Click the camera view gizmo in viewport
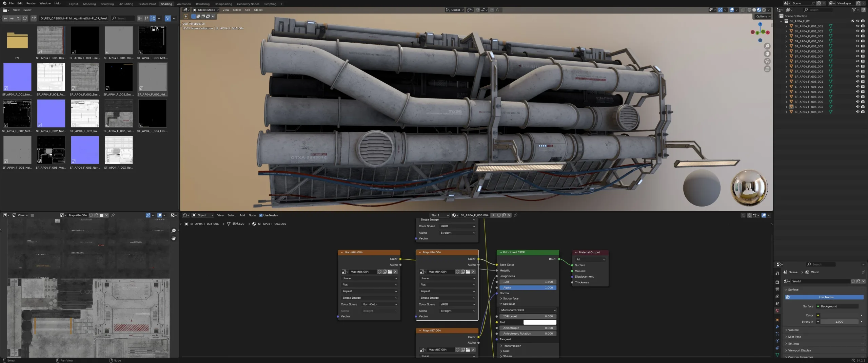Image resolution: width=868 pixels, height=363 pixels. (x=767, y=61)
